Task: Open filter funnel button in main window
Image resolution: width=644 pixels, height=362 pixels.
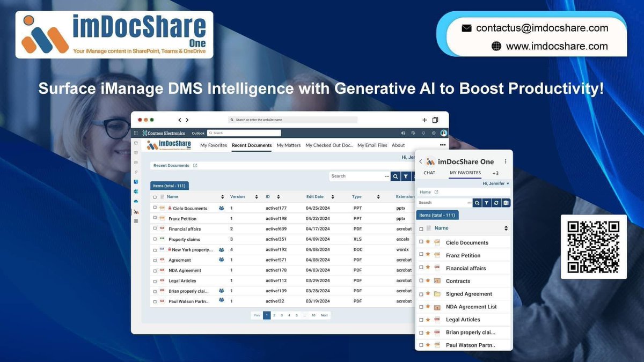Action: click(x=406, y=176)
